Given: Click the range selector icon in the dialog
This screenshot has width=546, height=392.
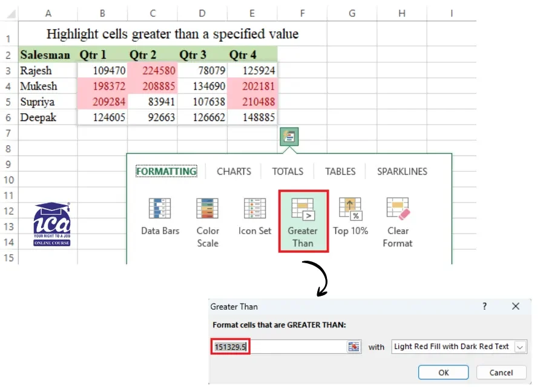Looking at the screenshot, I should pos(354,347).
